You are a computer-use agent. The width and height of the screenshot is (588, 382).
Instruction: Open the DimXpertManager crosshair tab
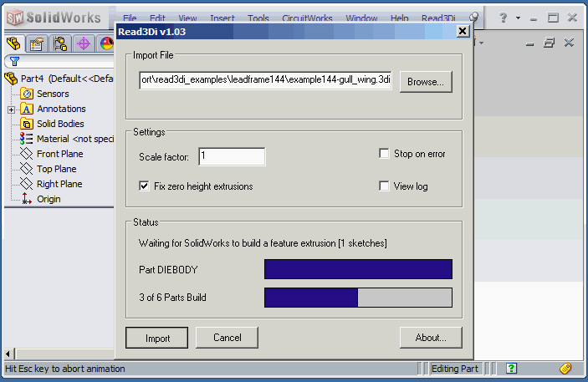(84, 44)
